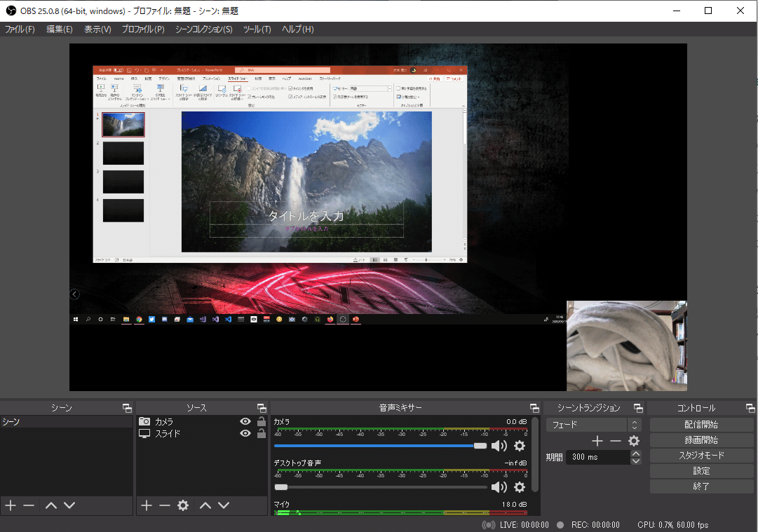Viewport: 758px width, 532px height.
Task: Add a new scene with plus icon
Action: (x=11, y=505)
